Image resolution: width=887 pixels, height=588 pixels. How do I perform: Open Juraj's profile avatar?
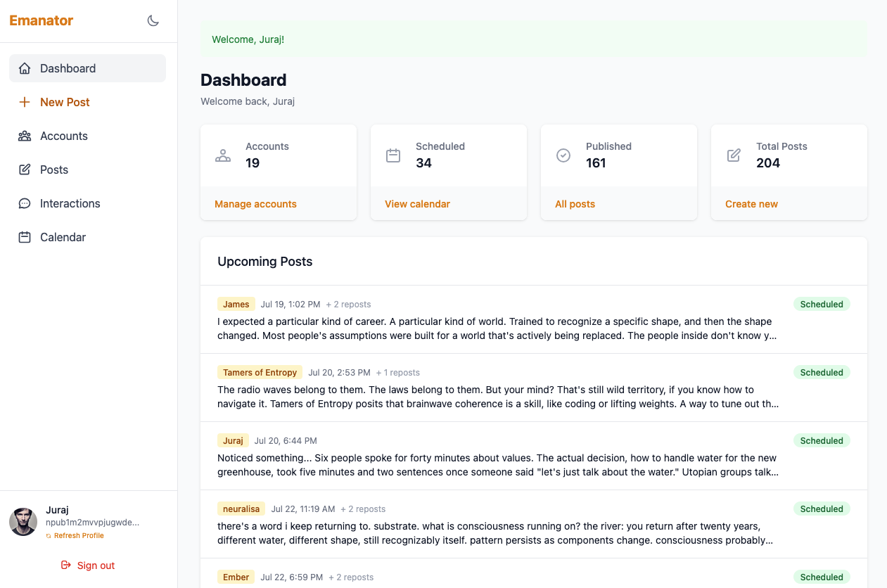coord(23,522)
